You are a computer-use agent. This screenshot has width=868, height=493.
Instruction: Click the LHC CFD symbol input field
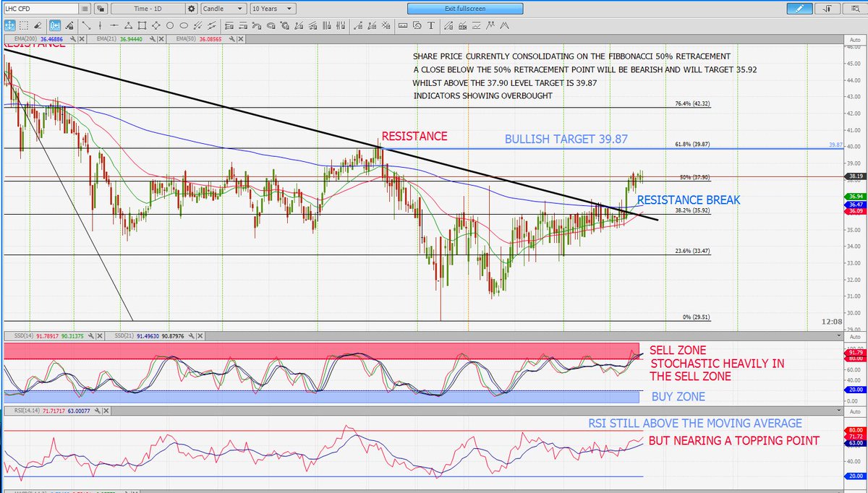[41, 9]
